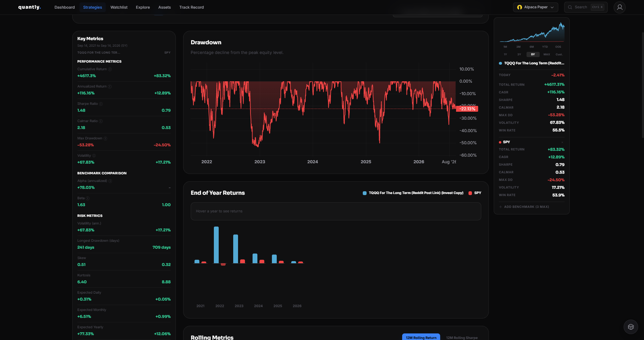Click TQQQ For The Long Term strategy name
The image size is (644, 340).
pos(534,63)
